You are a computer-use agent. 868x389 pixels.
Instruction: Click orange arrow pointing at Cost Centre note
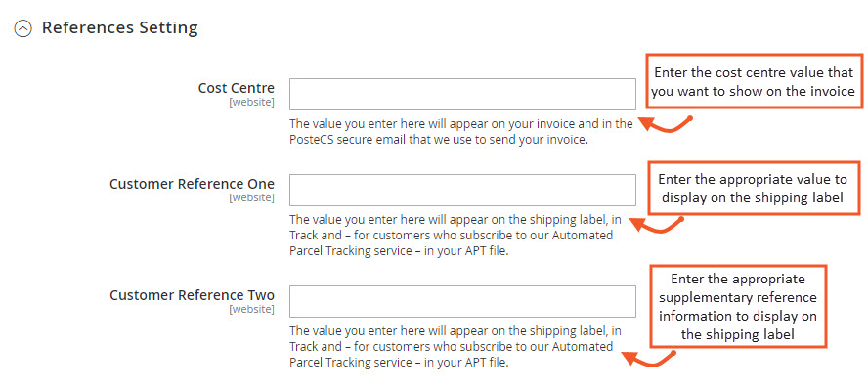point(666,124)
